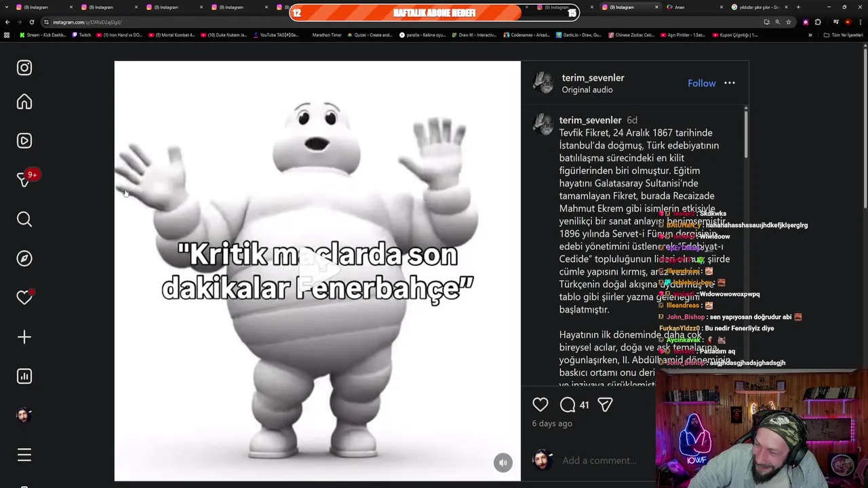Viewport: 868px width, 488px height.
Task: Open Instagram Search from the sidebar
Action: pyautogui.click(x=24, y=219)
